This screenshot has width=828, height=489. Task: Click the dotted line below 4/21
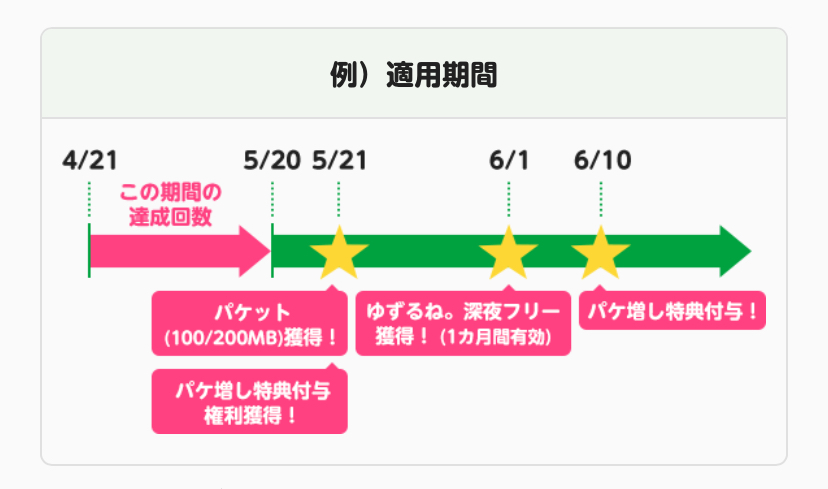click(x=89, y=200)
